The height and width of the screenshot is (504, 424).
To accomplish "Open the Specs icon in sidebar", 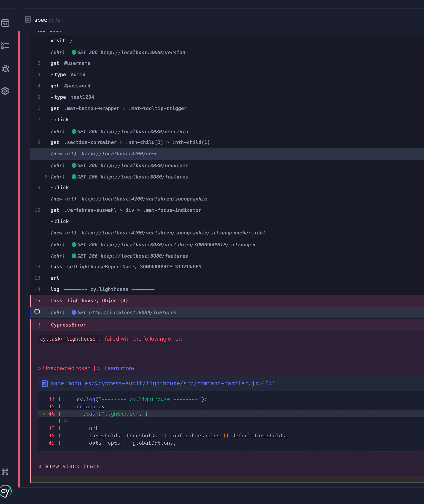I will [x=5, y=23].
